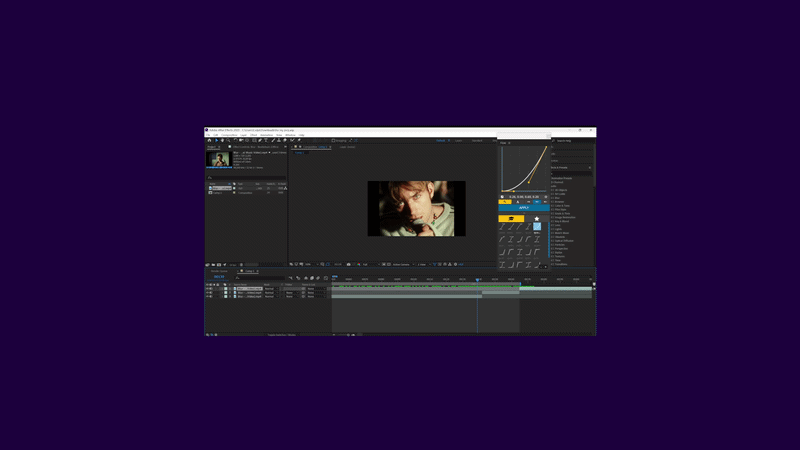Viewport: 800px width, 450px height.
Task: Click the current timecode display in timeline
Action: 219,277
